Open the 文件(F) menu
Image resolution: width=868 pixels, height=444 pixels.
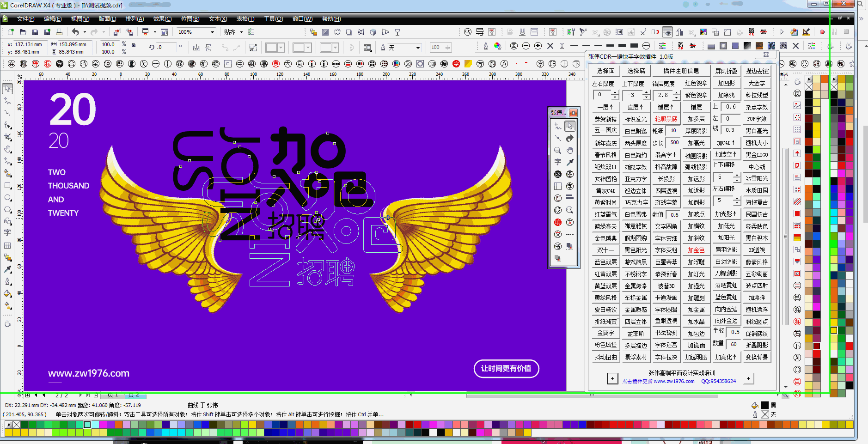[25, 19]
